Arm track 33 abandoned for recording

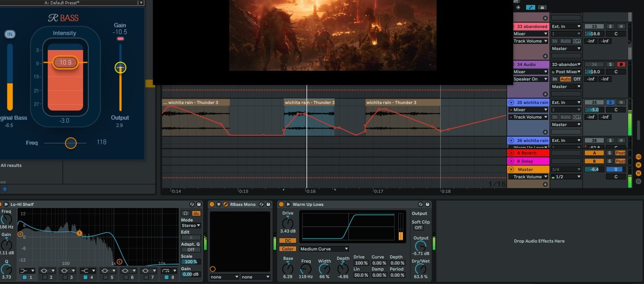pos(621,26)
